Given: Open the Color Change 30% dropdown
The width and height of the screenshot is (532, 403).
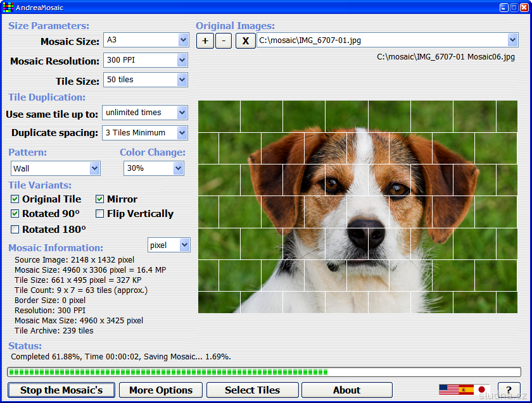Looking at the screenshot, I should click(179, 168).
